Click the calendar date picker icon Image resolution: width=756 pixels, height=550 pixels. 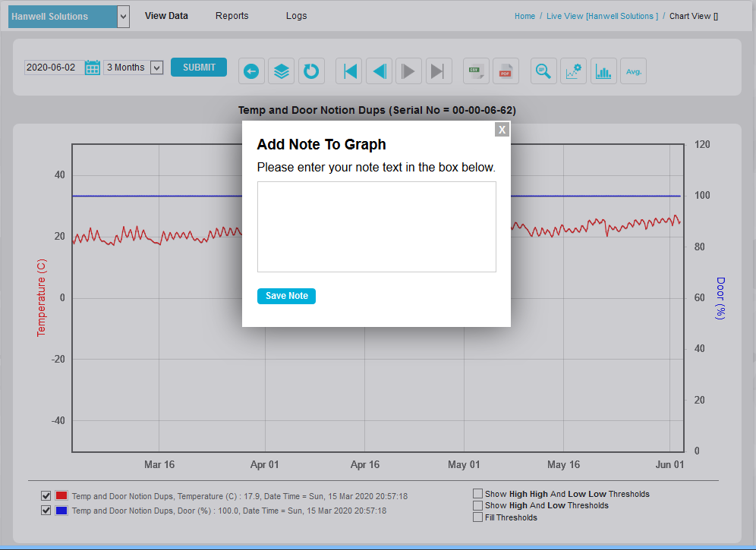pyautogui.click(x=93, y=68)
